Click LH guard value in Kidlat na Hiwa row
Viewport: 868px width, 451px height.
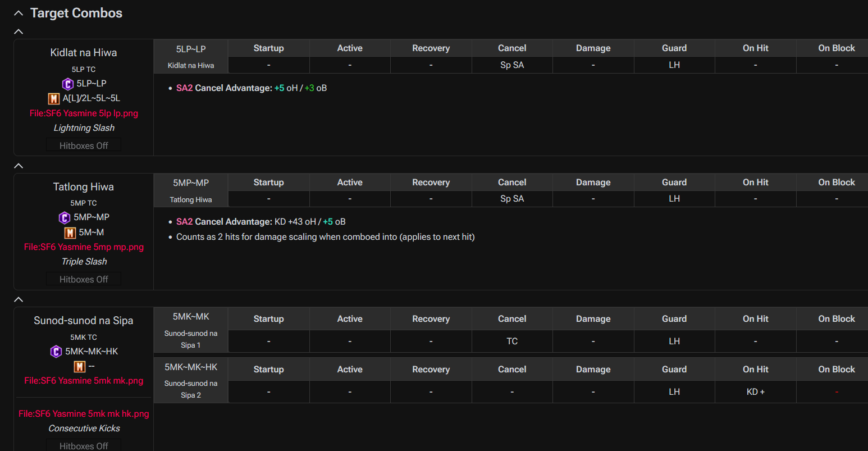(674, 65)
